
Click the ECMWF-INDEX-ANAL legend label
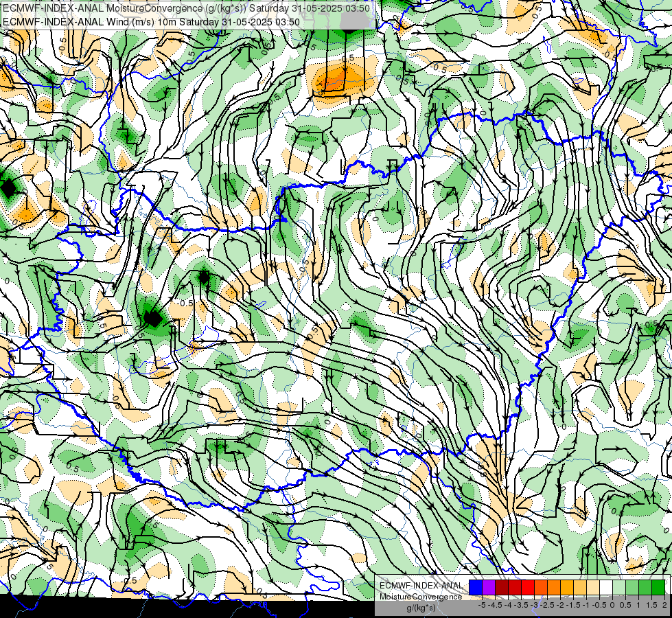point(421,586)
